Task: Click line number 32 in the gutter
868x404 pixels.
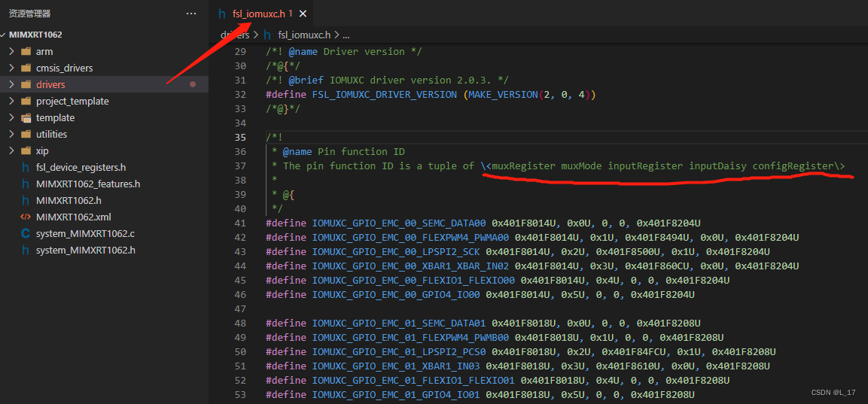Action: coord(239,95)
